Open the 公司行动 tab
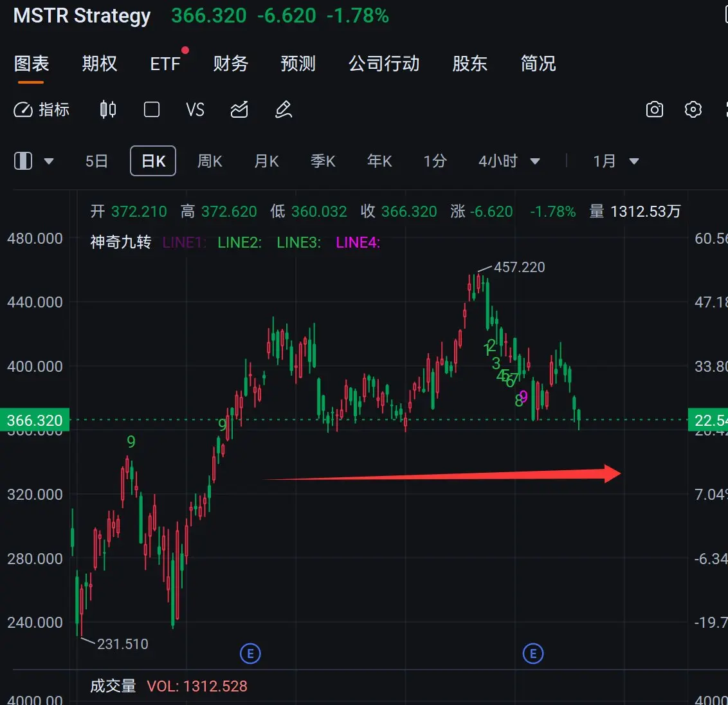This screenshot has height=705, width=728. pos(384,64)
